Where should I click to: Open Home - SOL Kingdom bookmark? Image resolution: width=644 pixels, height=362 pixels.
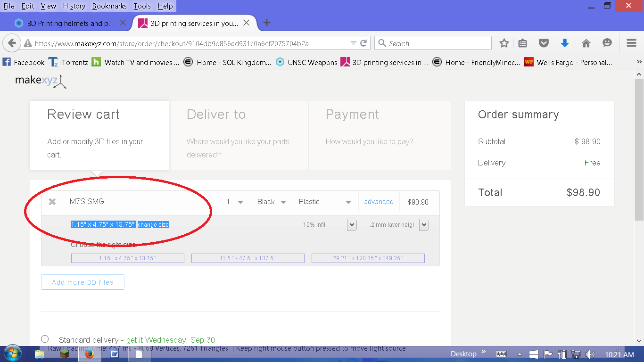click(228, 62)
